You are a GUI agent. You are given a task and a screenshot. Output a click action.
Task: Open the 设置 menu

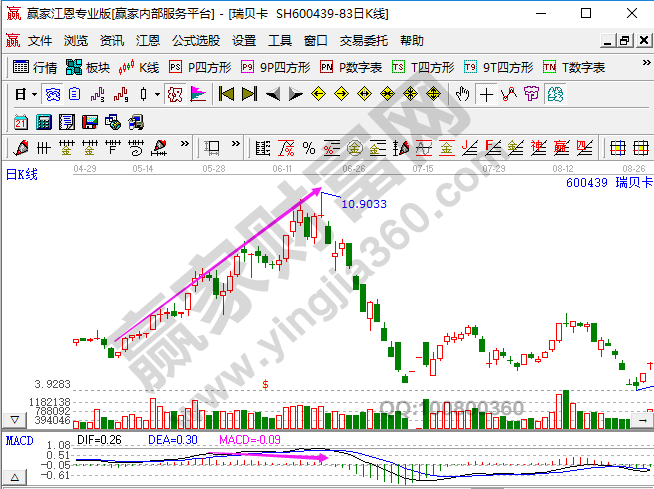click(244, 40)
